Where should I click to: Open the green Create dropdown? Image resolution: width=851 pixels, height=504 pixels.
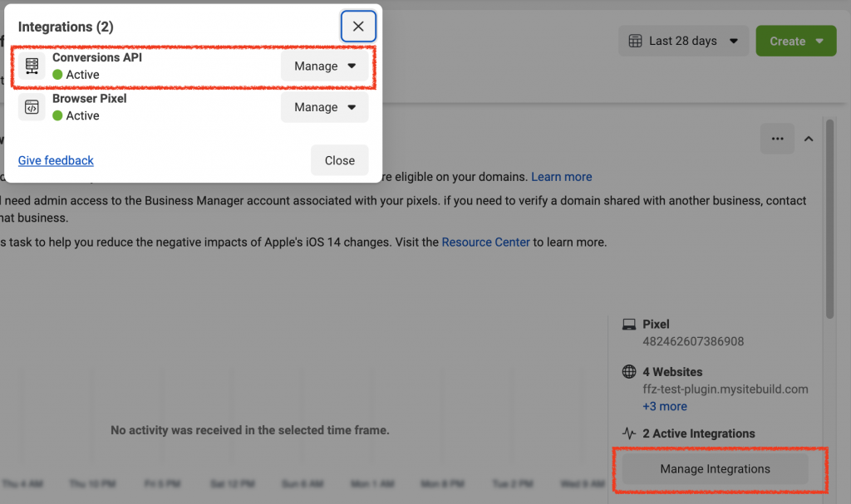(x=795, y=41)
